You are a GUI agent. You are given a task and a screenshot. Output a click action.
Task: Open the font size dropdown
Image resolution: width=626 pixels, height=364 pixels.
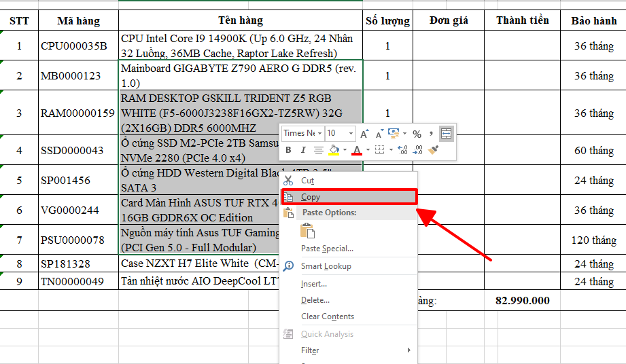click(351, 133)
